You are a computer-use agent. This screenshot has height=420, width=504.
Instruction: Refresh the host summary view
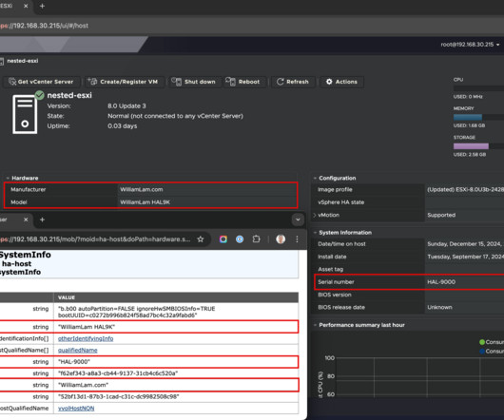click(x=293, y=82)
